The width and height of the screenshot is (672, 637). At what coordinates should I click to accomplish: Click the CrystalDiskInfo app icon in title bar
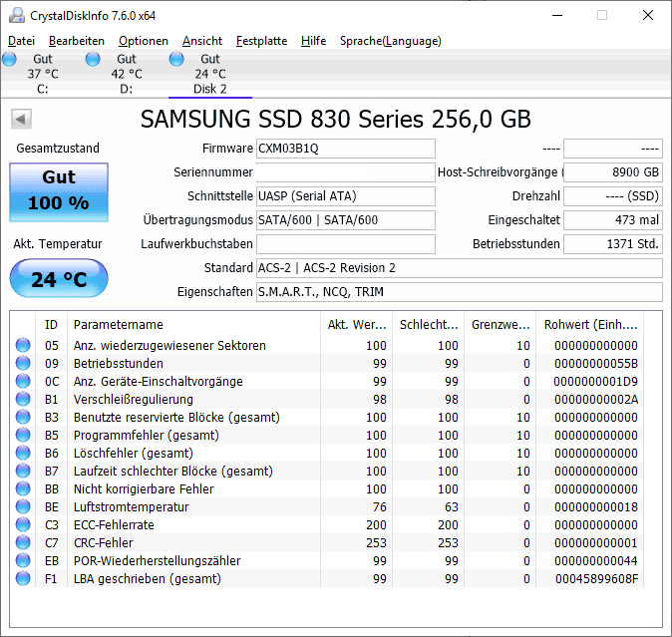(17, 15)
